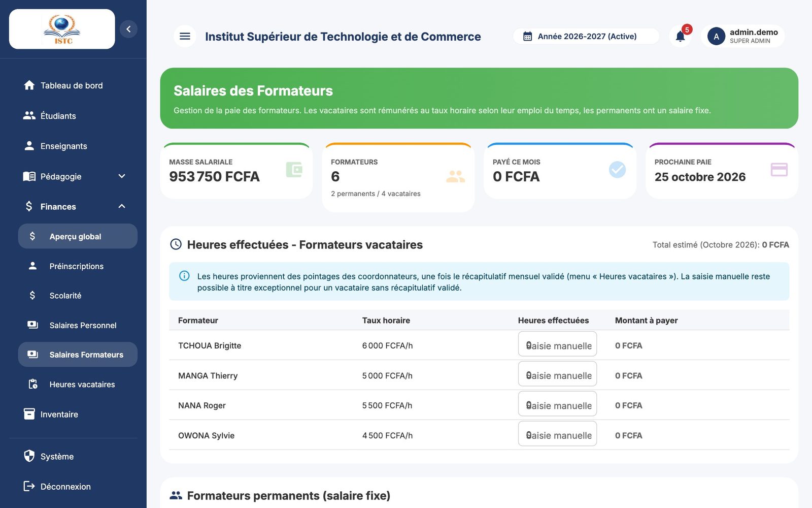Click the Système shield icon
Viewport: 812px width, 508px height.
tap(29, 456)
